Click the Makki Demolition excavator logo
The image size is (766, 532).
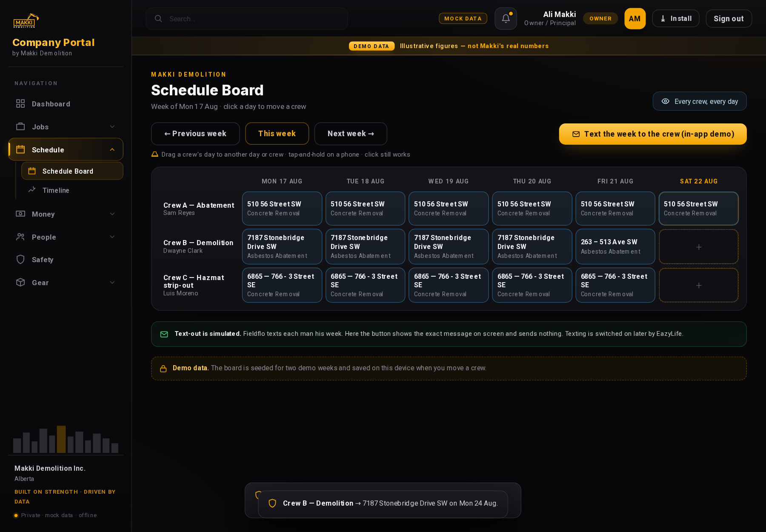[26, 21]
